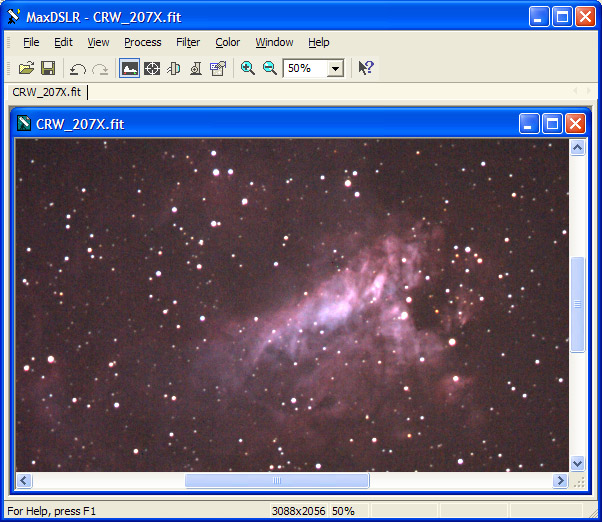602x522 pixels.
Task: Open the Edit menu
Action: 63,42
